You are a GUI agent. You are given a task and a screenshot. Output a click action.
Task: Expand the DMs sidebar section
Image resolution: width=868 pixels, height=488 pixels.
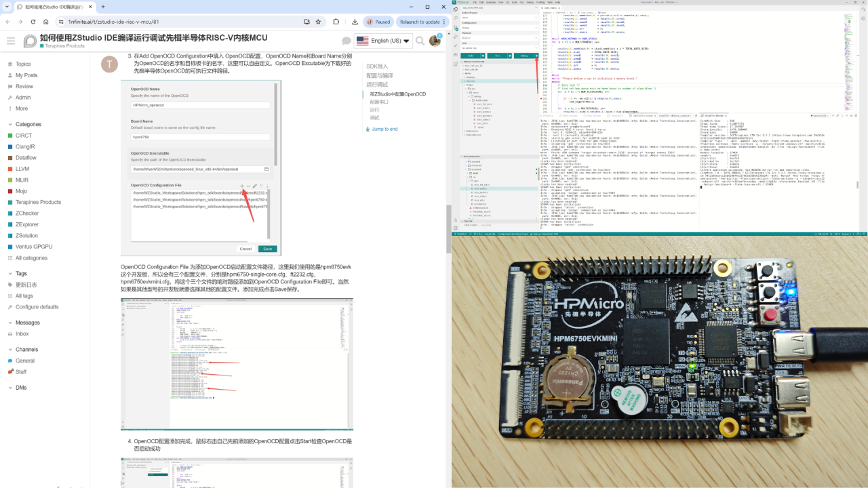pyautogui.click(x=17, y=388)
